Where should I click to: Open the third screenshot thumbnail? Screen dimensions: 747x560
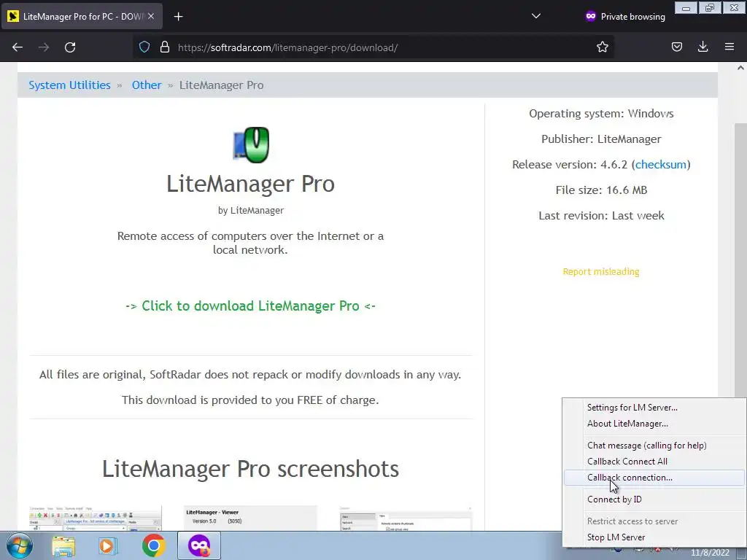[406, 518]
